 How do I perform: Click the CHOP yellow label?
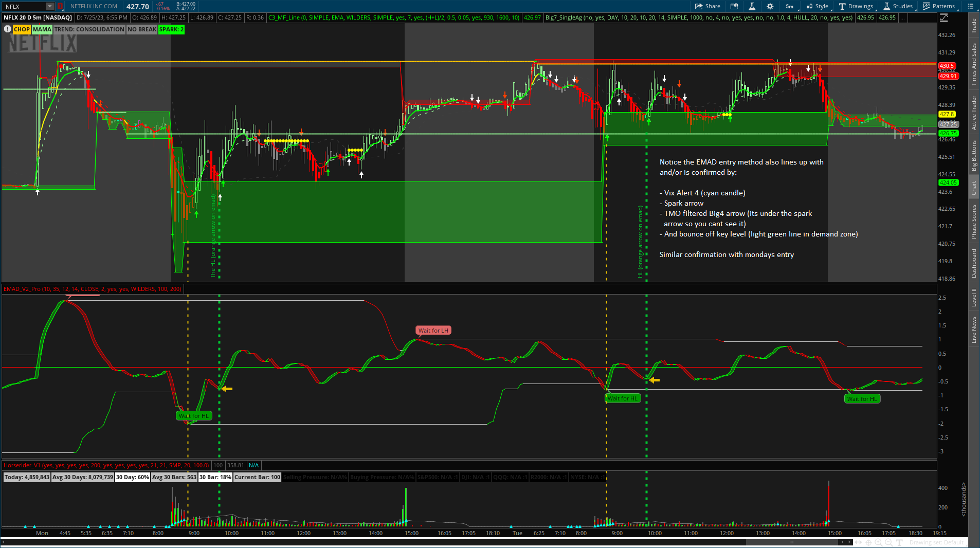pyautogui.click(x=22, y=29)
